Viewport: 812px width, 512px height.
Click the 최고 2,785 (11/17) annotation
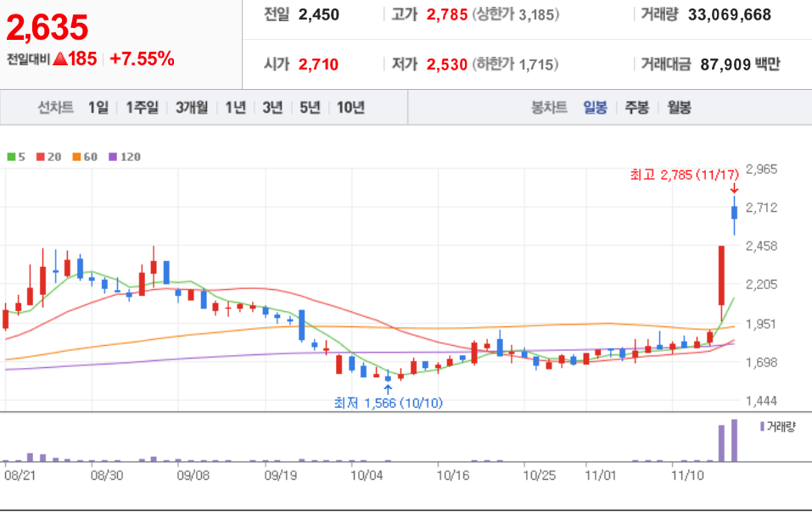684,175
